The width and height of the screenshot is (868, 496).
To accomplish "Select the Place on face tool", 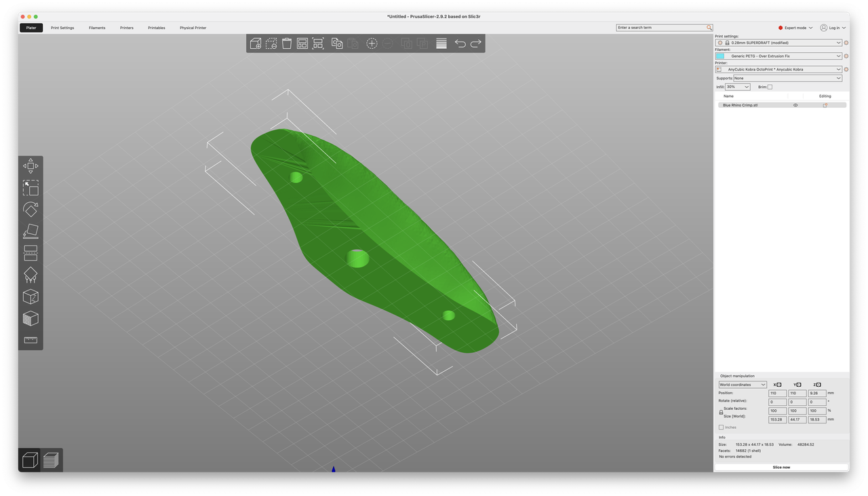I will click(x=31, y=231).
